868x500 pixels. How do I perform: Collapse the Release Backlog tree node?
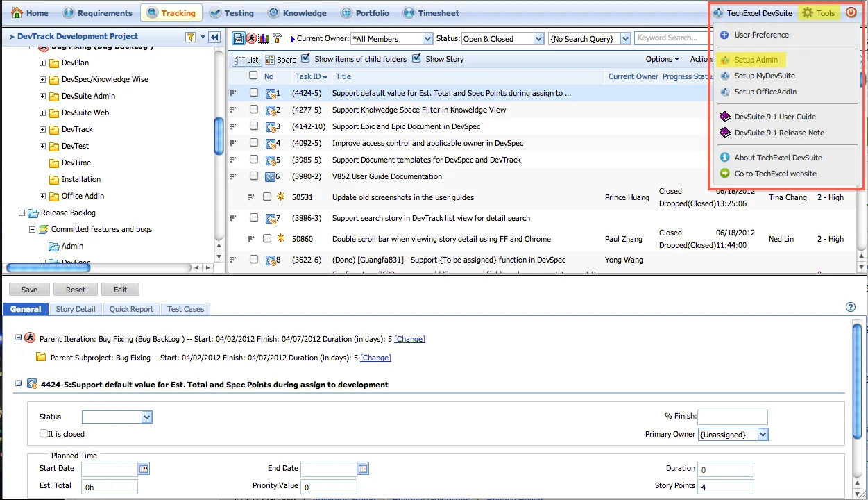[21, 212]
